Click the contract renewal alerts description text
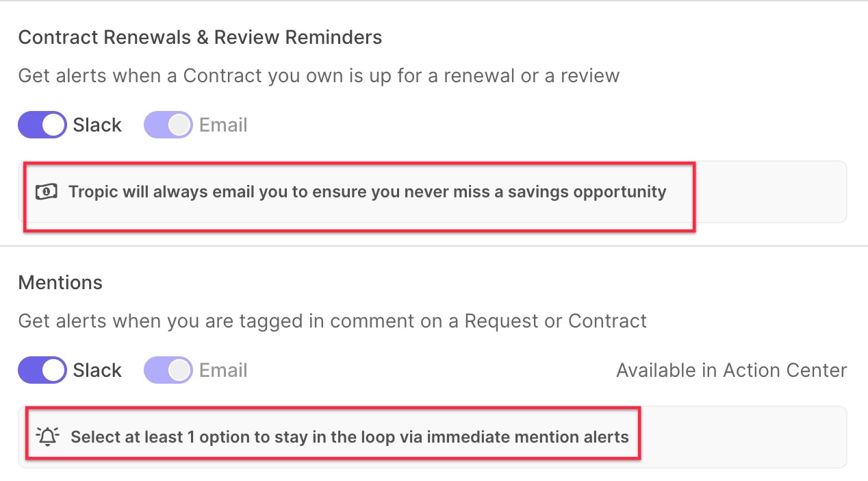868x481 pixels. coord(319,75)
